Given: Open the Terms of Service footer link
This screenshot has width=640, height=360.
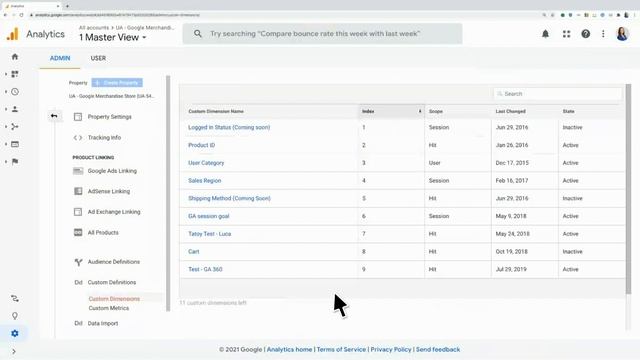Looking at the screenshot, I should (x=341, y=350).
